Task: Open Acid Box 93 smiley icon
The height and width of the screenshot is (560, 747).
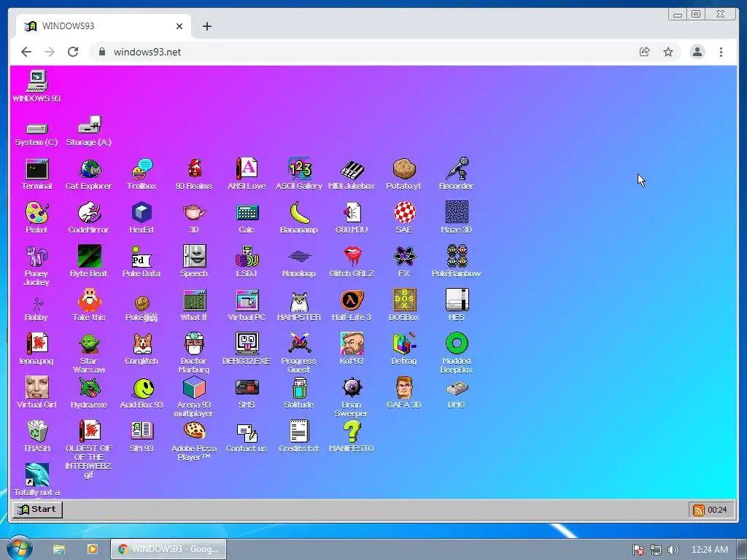Action: [142, 388]
